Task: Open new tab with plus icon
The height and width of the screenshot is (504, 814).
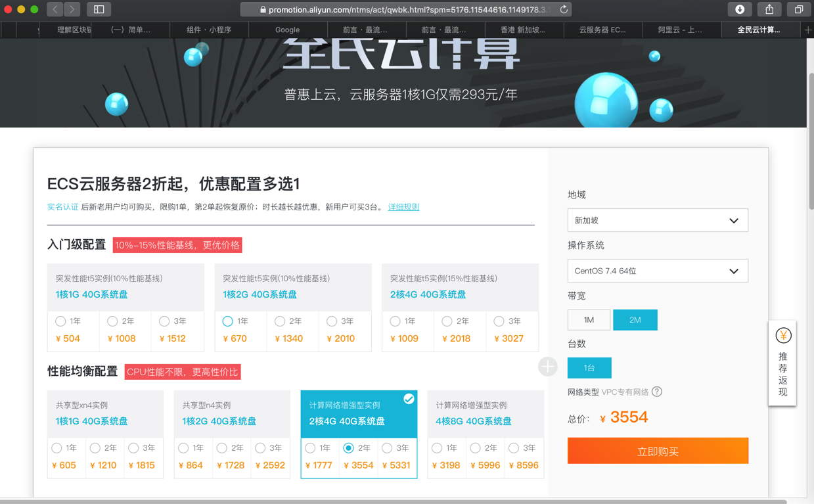Action: [807, 30]
